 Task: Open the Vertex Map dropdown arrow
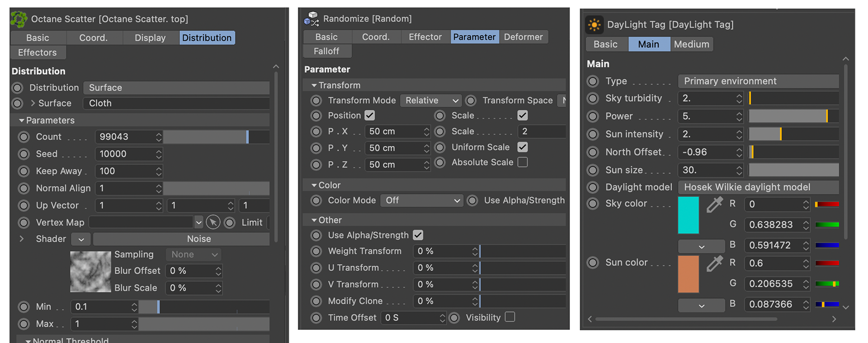(x=198, y=223)
